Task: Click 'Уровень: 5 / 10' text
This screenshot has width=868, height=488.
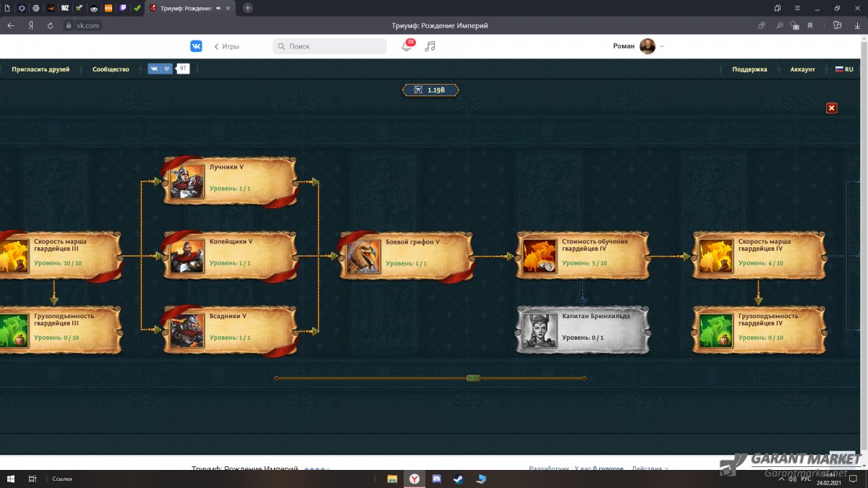Action: pos(584,263)
